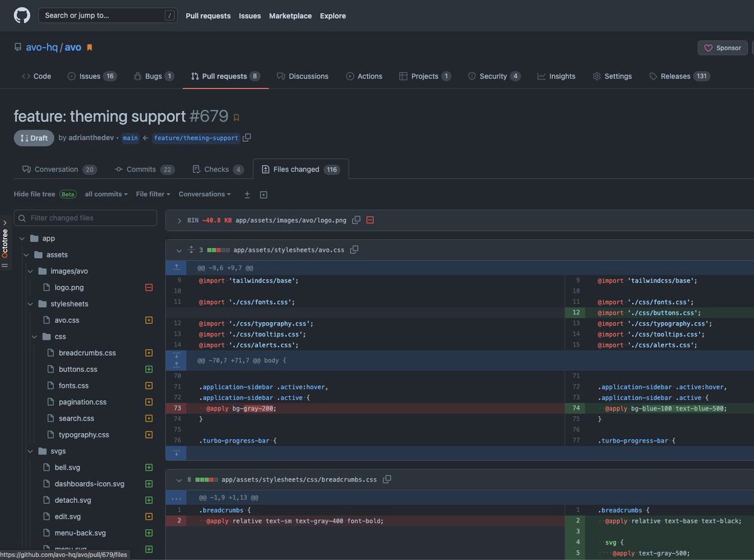Click the bookmark icon next to #679

pyautogui.click(x=236, y=117)
